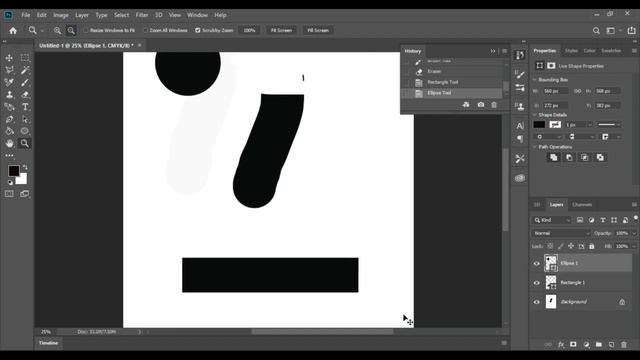The height and width of the screenshot is (360, 640).
Task: Select the Eraser tool in toolbar
Action: click(x=25, y=95)
